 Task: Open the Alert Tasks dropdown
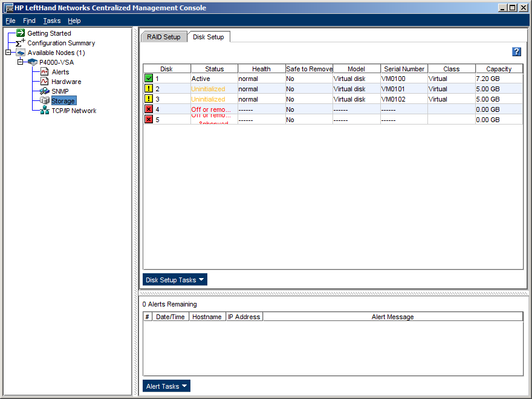[166, 386]
